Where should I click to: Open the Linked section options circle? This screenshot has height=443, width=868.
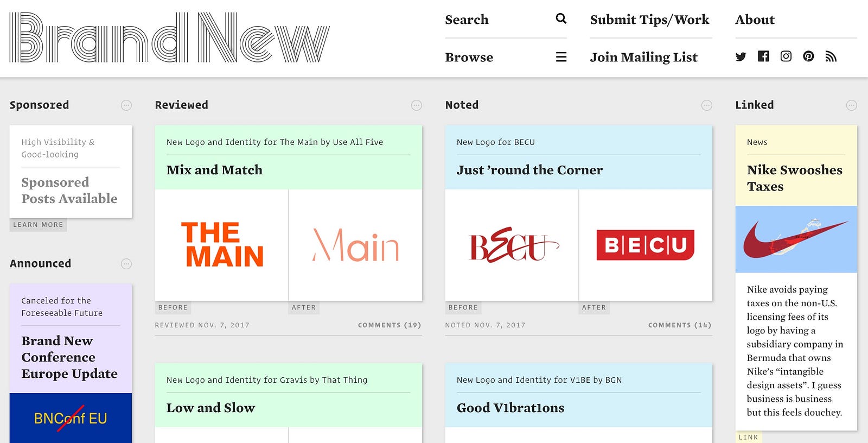852,105
